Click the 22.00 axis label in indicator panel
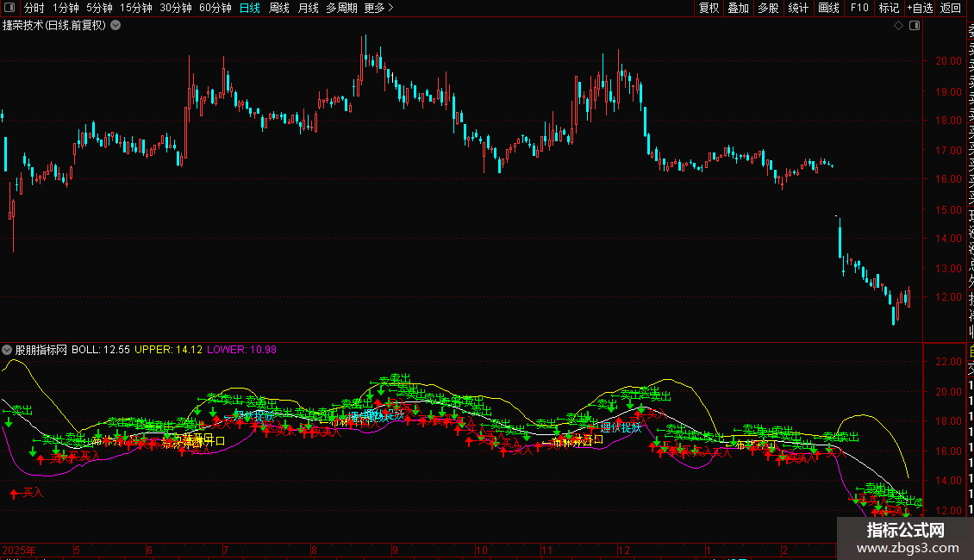 tap(948, 362)
